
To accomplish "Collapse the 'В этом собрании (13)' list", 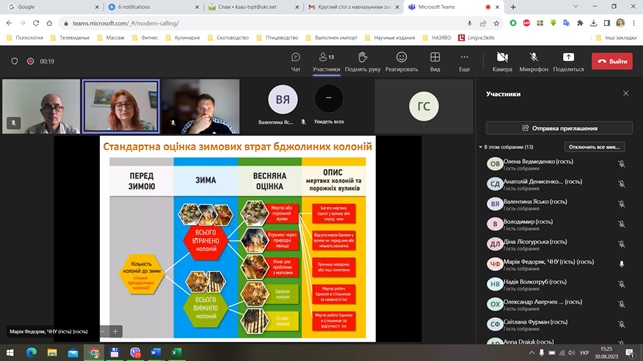I will coord(481,147).
